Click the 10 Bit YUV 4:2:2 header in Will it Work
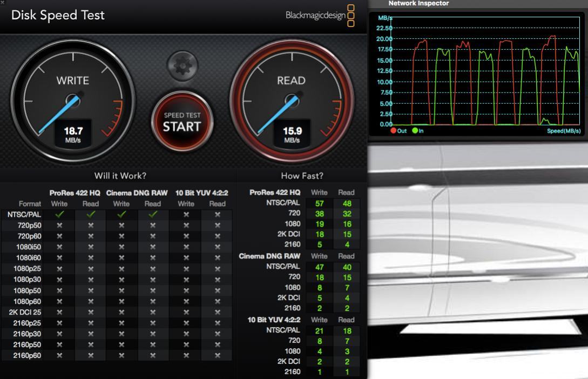The image size is (588, 379). pyautogui.click(x=202, y=193)
